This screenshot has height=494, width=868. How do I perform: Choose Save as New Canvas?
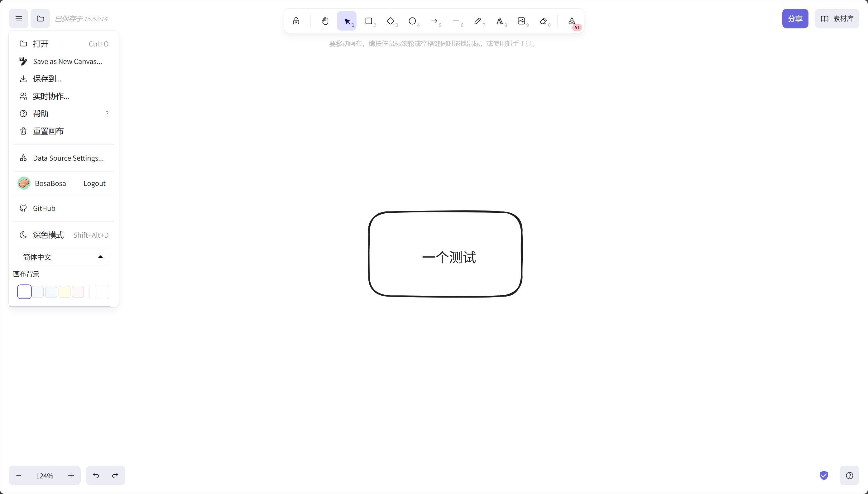pyautogui.click(x=64, y=61)
